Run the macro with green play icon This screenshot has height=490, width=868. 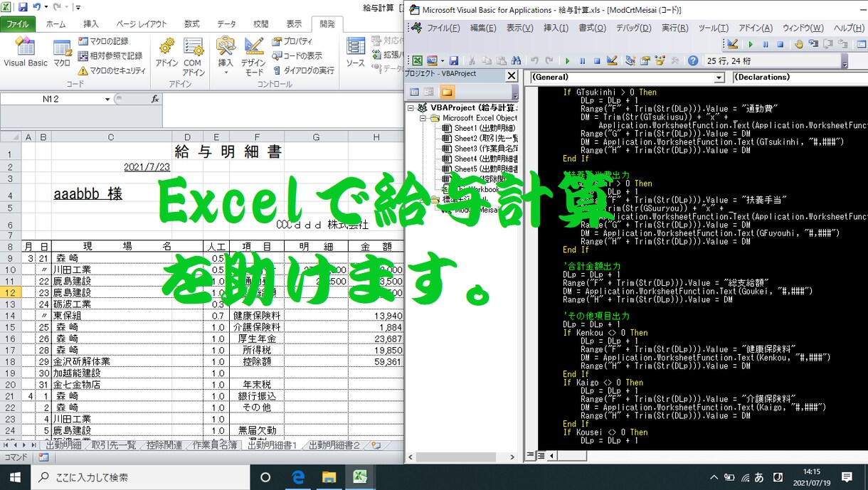click(567, 61)
